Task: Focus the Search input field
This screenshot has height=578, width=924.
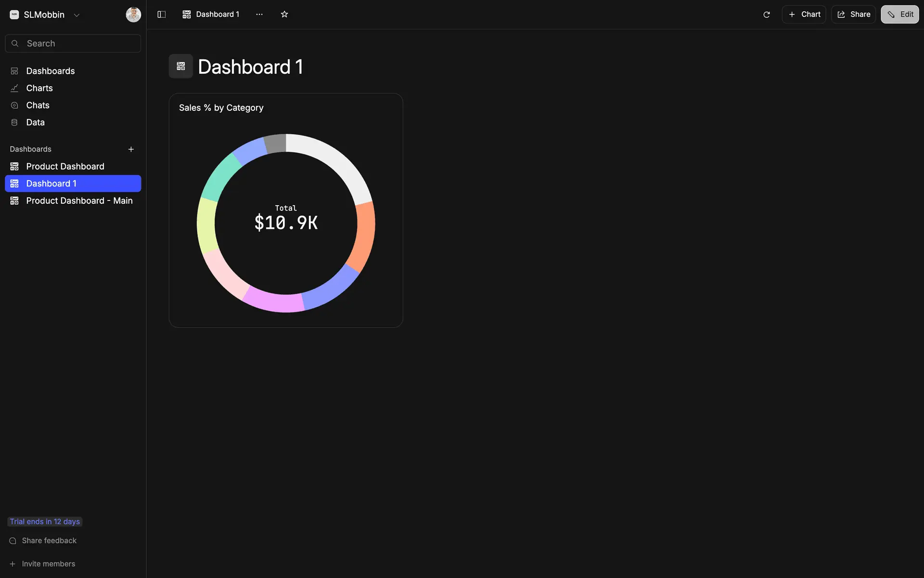Action: pyautogui.click(x=79, y=43)
